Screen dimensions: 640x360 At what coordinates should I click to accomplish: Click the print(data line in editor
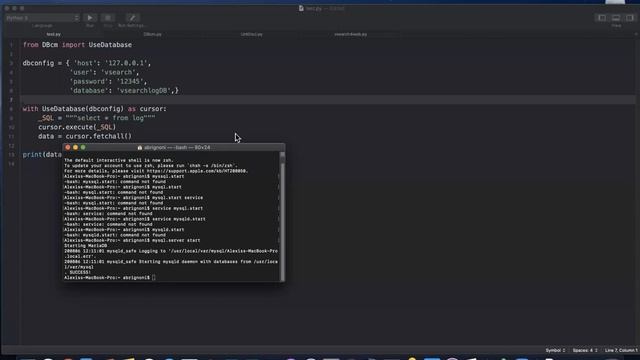pyautogui.click(x=42, y=155)
